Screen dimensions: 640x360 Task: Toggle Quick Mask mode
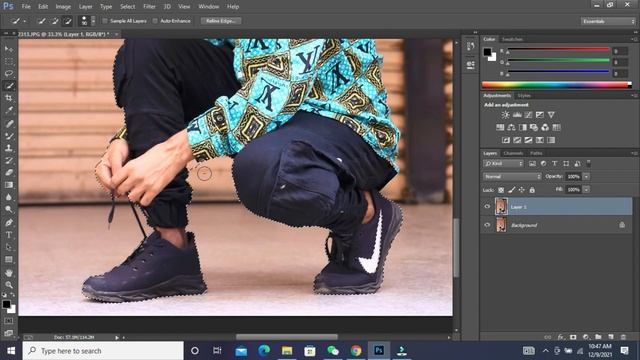[x=9, y=321]
